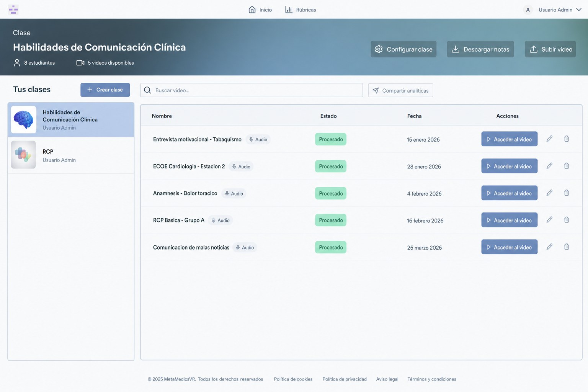Access video ECOE Cardiologia - Estacion 2
Image resolution: width=588 pixels, height=392 pixels.
(x=509, y=166)
